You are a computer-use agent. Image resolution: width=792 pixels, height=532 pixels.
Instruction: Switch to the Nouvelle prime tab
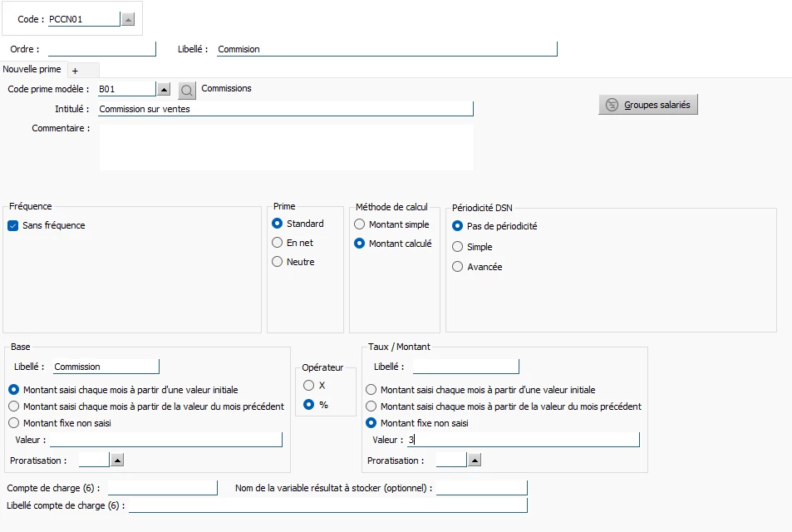[x=32, y=69]
